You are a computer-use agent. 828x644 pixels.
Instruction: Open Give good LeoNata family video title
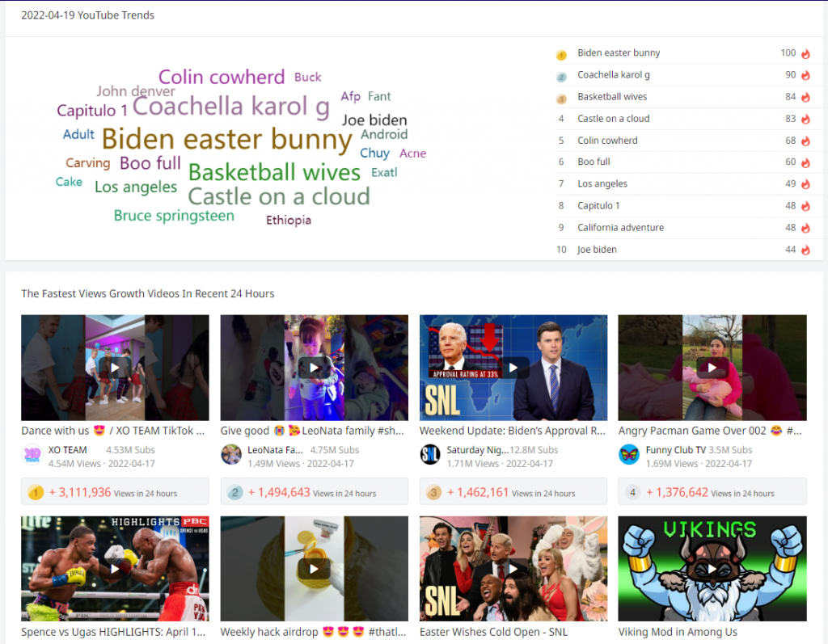click(x=312, y=431)
